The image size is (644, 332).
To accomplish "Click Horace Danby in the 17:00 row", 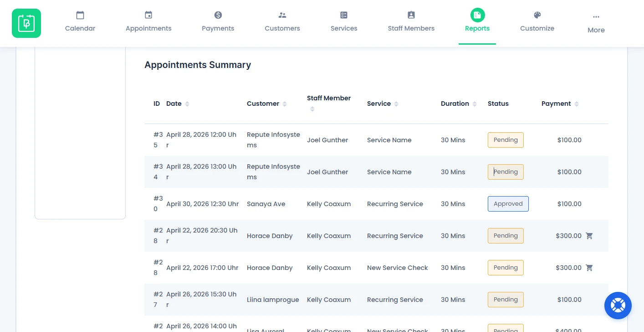I will (270, 268).
